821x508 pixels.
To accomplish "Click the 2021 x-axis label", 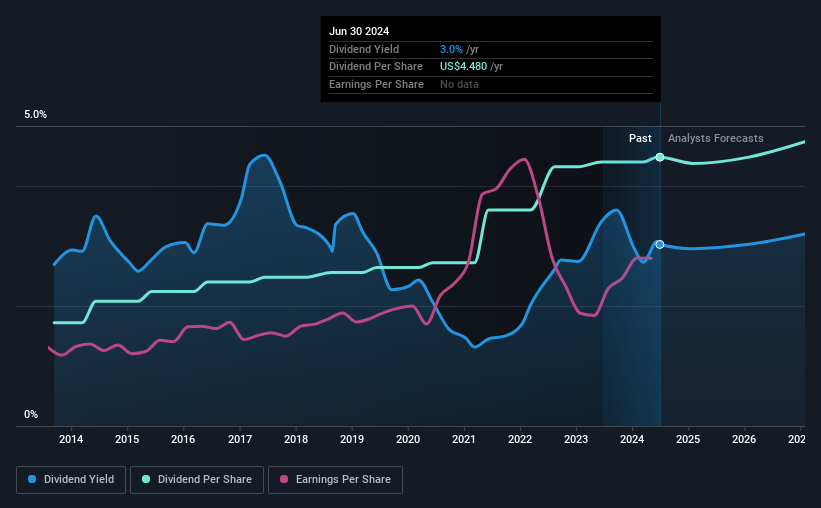I will point(463,439).
